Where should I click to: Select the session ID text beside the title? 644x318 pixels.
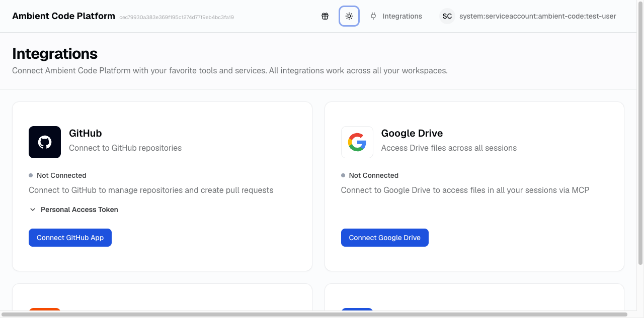coord(176,17)
